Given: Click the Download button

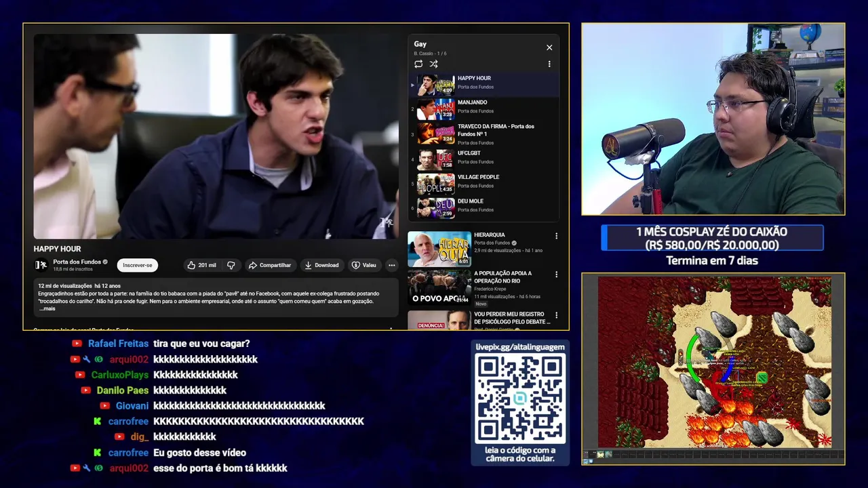Looking at the screenshot, I should click(321, 265).
